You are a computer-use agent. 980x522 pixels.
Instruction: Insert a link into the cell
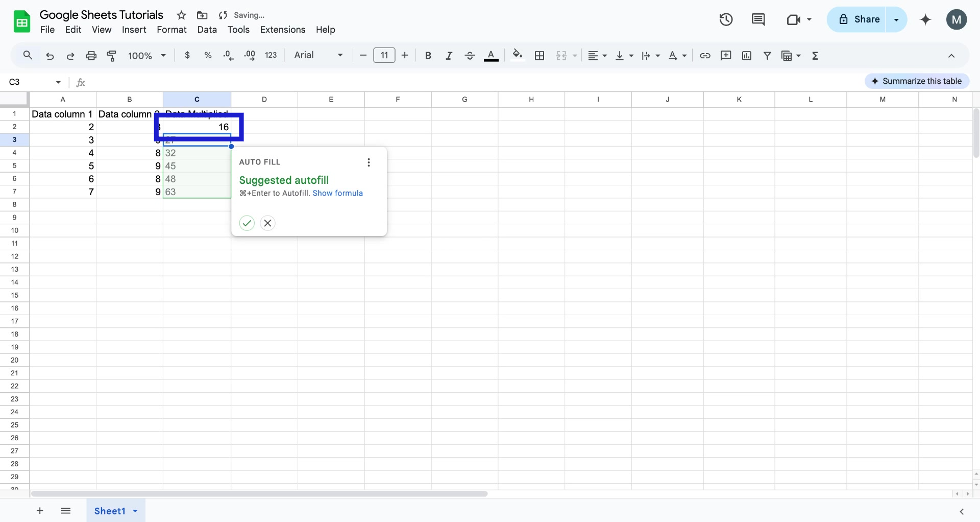705,55
